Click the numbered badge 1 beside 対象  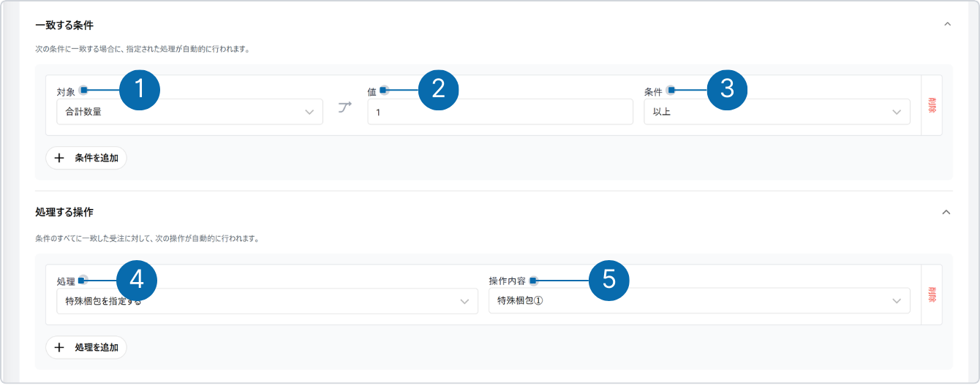[139, 90]
